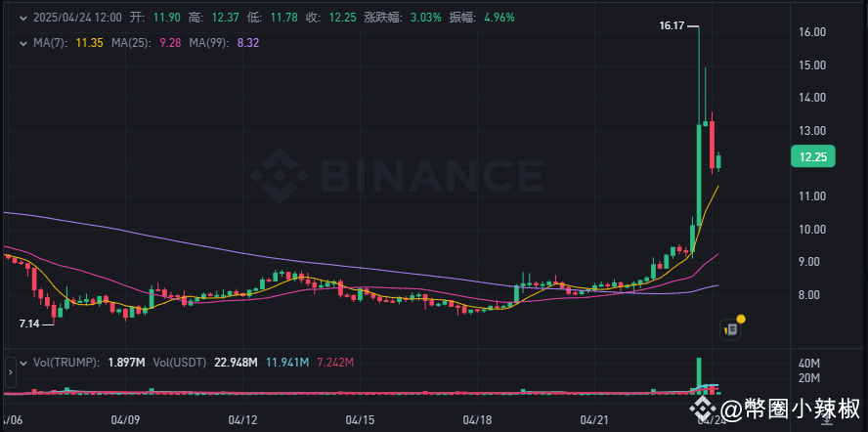Click the 7.14 low price marker

(31, 322)
